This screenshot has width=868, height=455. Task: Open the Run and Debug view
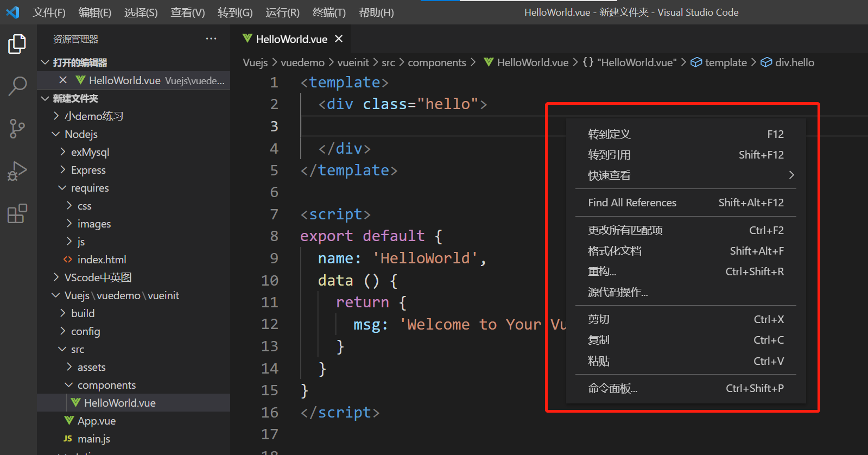click(17, 171)
